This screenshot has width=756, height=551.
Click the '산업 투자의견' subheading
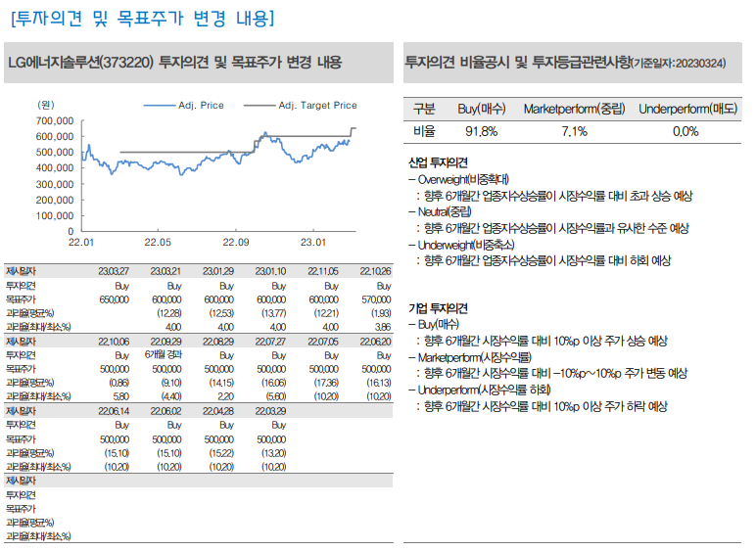[438, 162]
